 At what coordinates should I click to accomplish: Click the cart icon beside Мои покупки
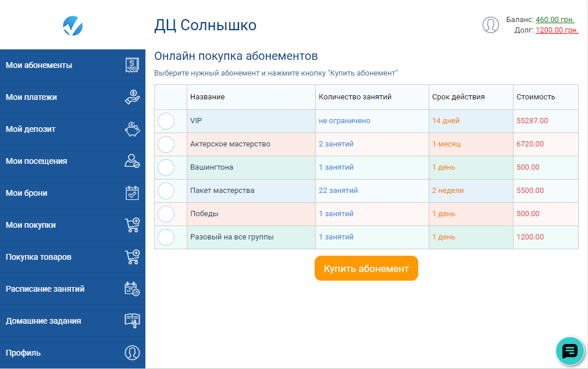pyautogui.click(x=132, y=225)
